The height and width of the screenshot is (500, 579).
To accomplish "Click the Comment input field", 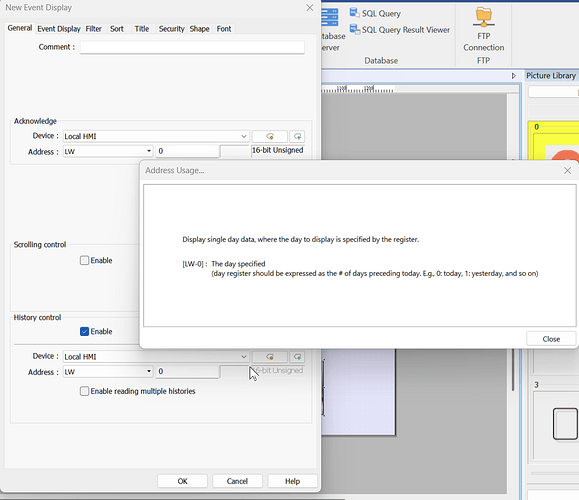I will click(x=192, y=47).
